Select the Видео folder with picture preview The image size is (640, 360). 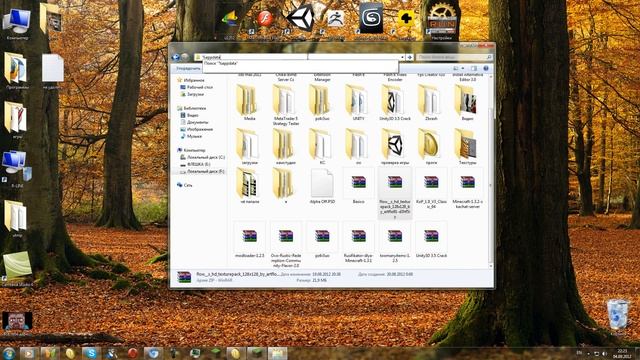[x=467, y=103]
